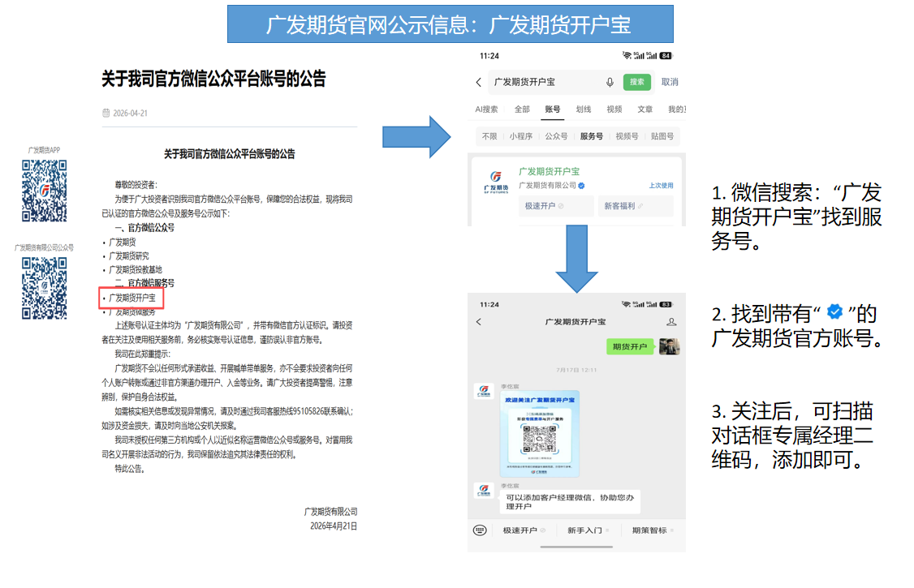This screenshot has height=588, width=914.
Task: Select the 公众号 filter chip
Action: tap(556, 136)
